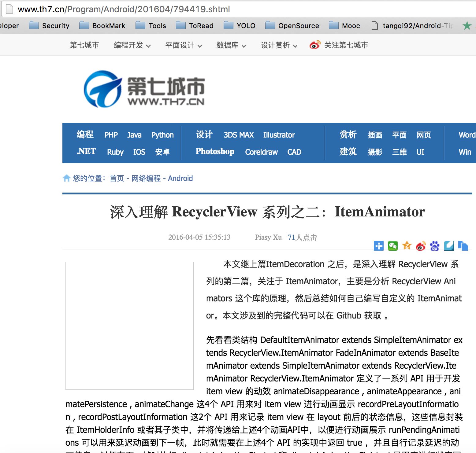
Task: Expand the 平面设计 dropdown menu
Action: (x=183, y=45)
